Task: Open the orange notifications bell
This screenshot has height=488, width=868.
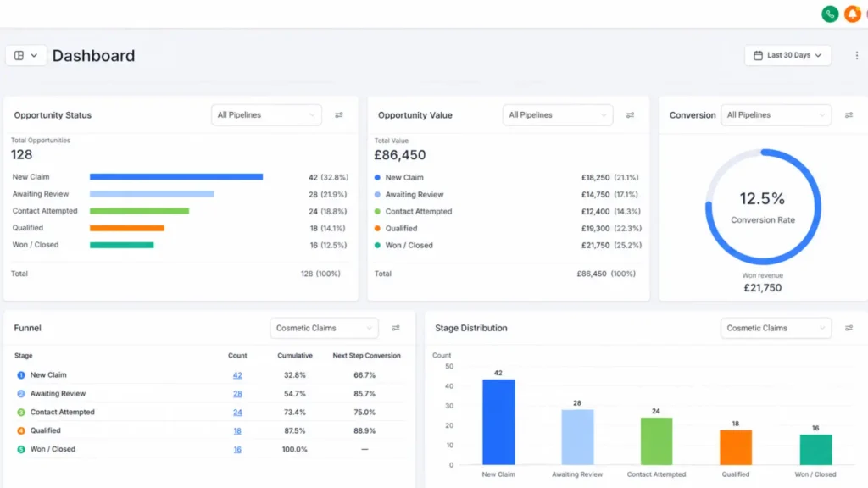Action: point(853,14)
